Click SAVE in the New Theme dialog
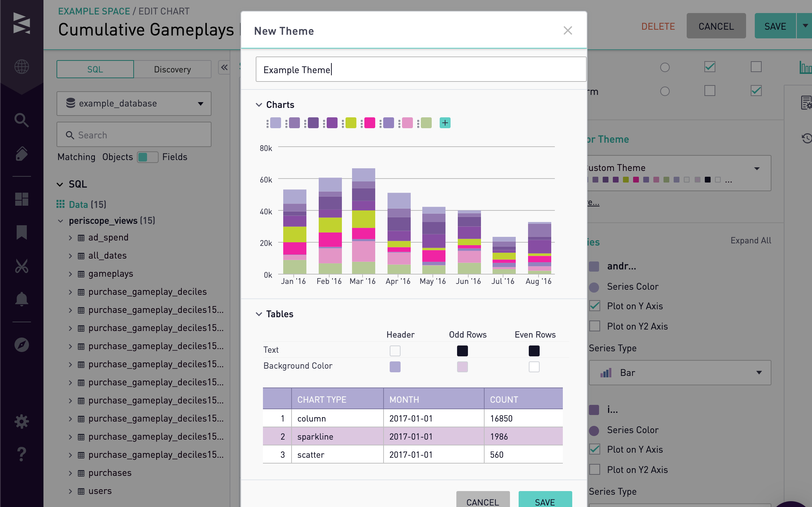The width and height of the screenshot is (812, 507). (x=545, y=500)
